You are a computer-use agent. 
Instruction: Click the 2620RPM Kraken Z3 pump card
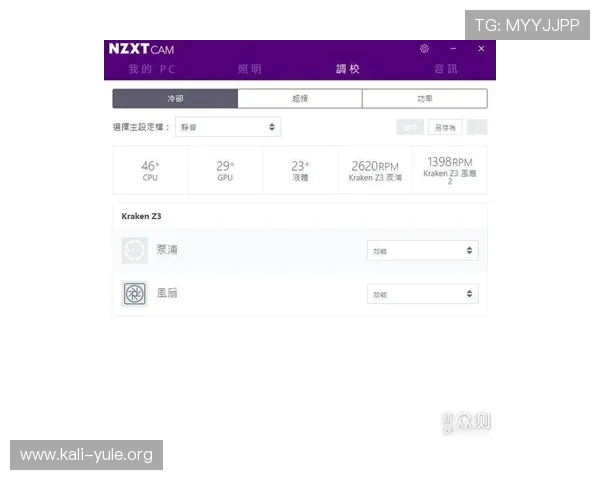click(x=375, y=170)
